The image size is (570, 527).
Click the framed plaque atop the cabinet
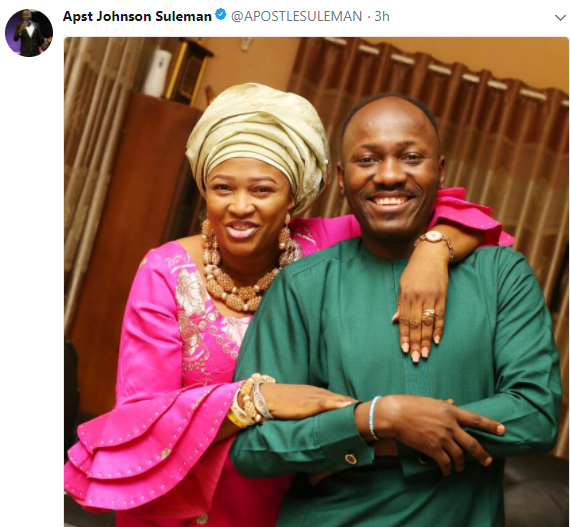pos(188,73)
